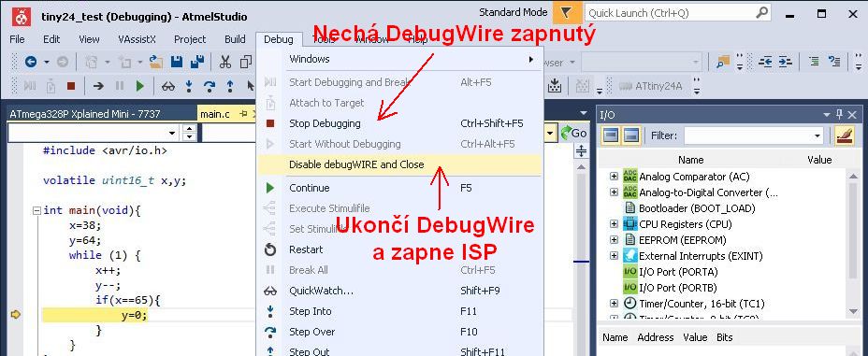Toggle the second I/O view layout icon
868x356 pixels.
tap(630, 135)
